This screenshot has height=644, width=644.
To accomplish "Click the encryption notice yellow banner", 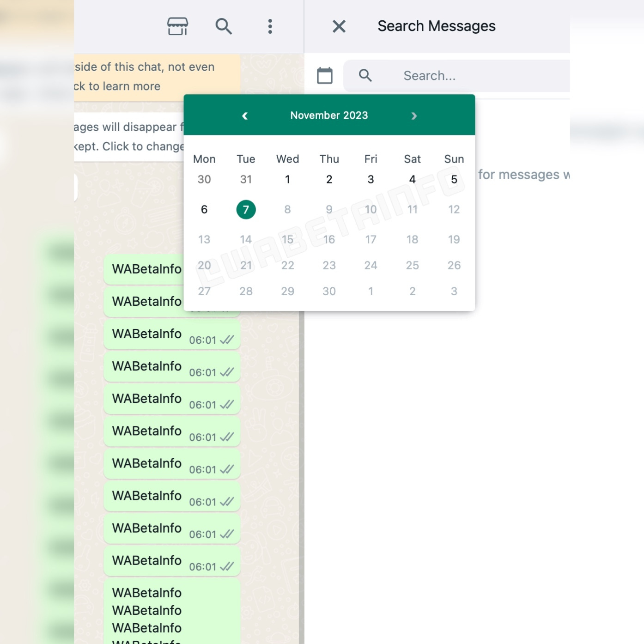I will coord(157,77).
